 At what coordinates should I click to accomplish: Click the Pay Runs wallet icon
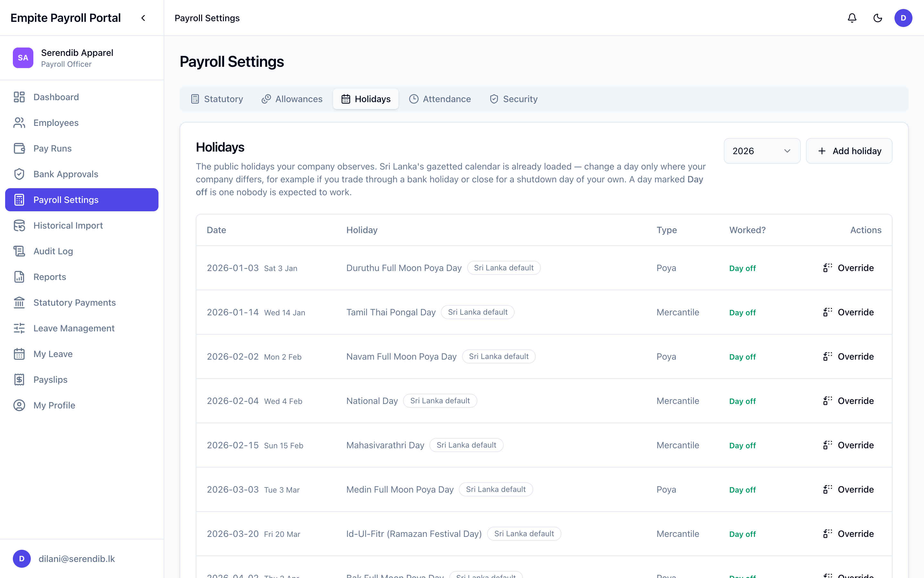(19, 148)
